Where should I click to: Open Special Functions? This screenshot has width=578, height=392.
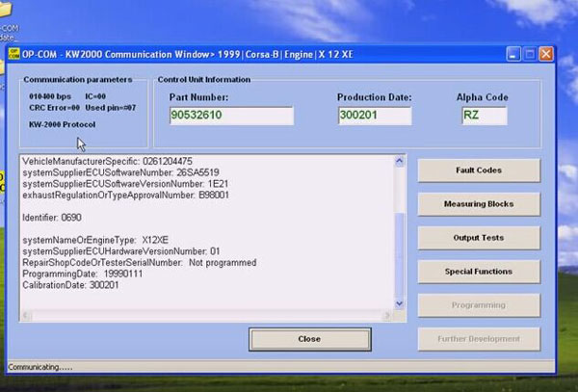(479, 272)
